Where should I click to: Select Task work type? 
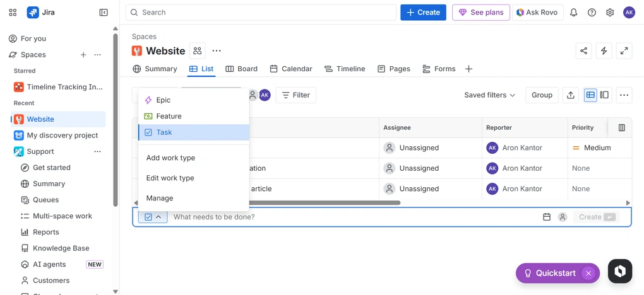point(194,132)
